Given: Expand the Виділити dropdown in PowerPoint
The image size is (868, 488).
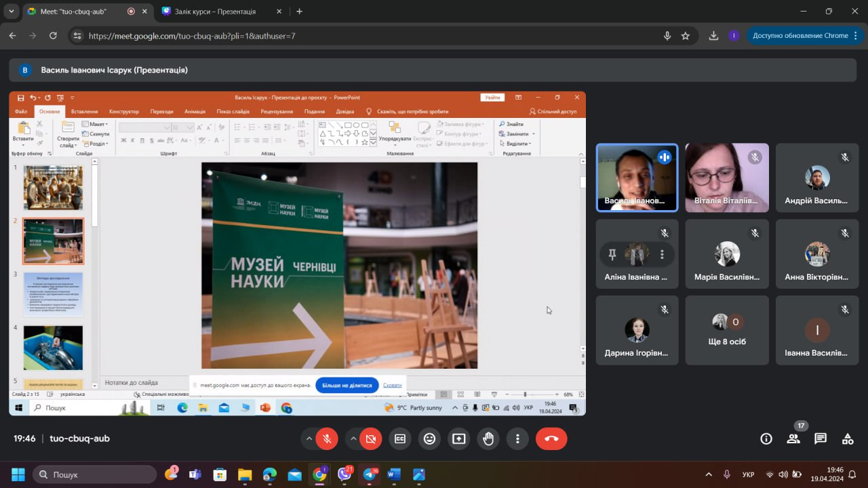Looking at the screenshot, I should tap(517, 144).
